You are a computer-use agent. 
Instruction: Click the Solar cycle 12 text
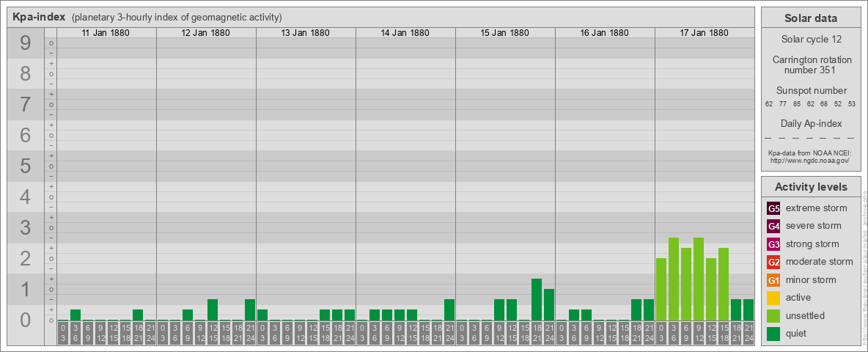coord(811,40)
